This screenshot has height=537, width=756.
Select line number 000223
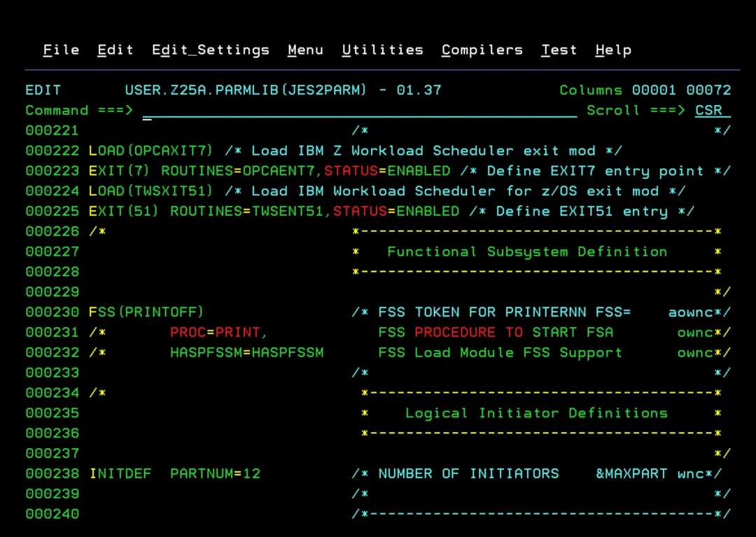[x=52, y=171]
